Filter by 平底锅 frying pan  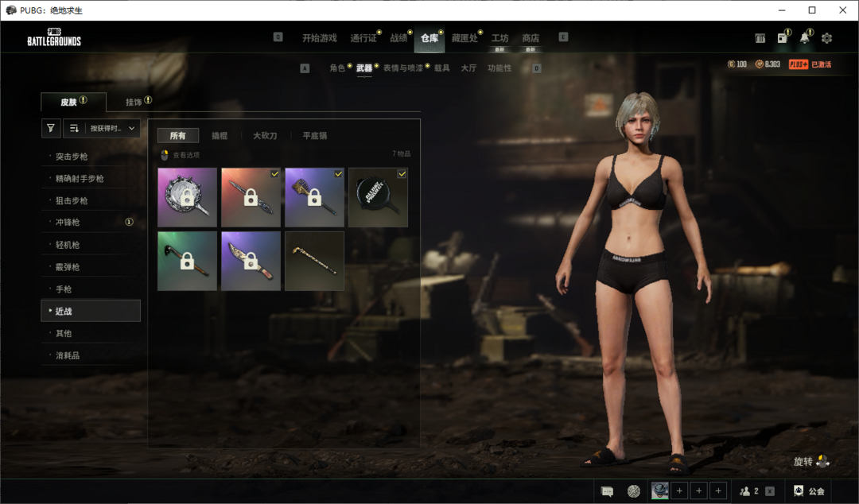pos(314,135)
